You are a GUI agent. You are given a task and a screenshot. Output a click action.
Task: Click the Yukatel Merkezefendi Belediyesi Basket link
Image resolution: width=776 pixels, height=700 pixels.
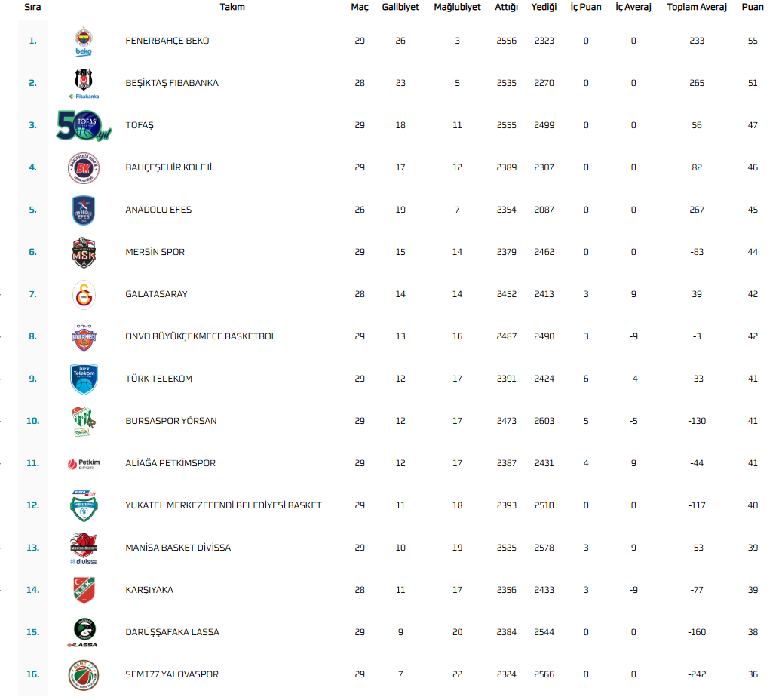click(223, 505)
